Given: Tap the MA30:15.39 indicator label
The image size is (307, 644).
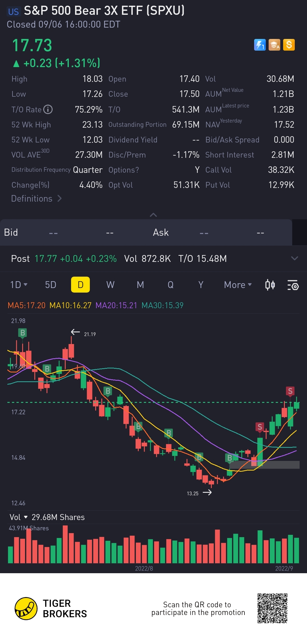Looking at the screenshot, I should 162,305.
